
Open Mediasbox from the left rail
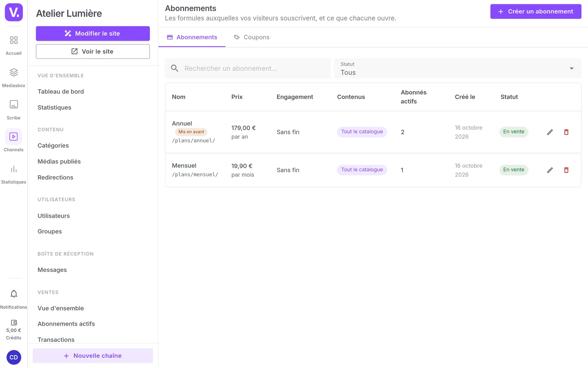(14, 78)
